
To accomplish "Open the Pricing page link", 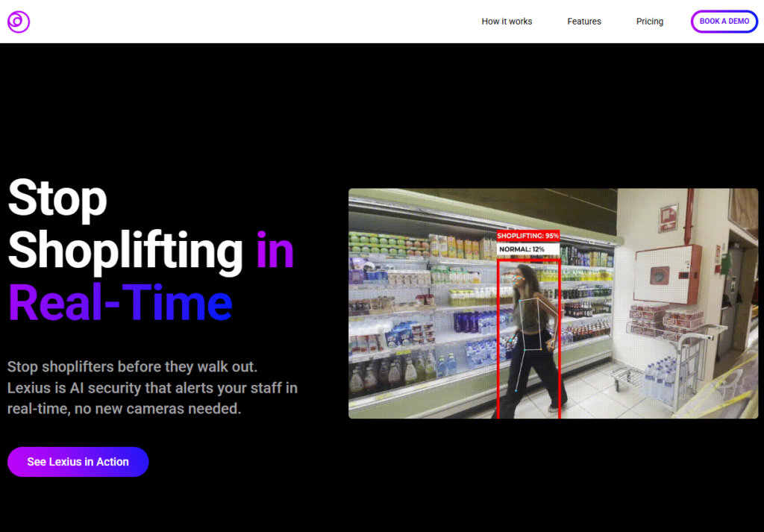I will pyautogui.click(x=650, y=22).
